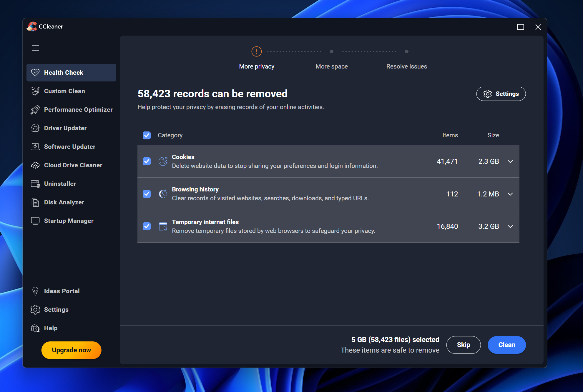
Task: Select the Performance Optimizer rocket icon
Action: point(35,109)
